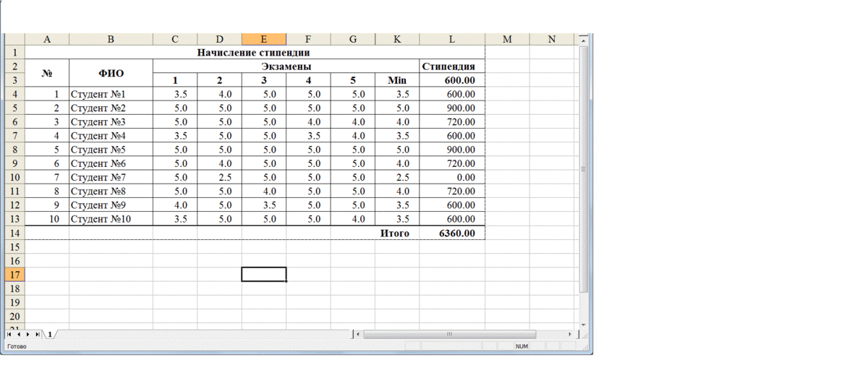This screenshot has width=868, height=391.
Task: Select the title cell Начисление стипендии
Action: (x=254, y=53)
